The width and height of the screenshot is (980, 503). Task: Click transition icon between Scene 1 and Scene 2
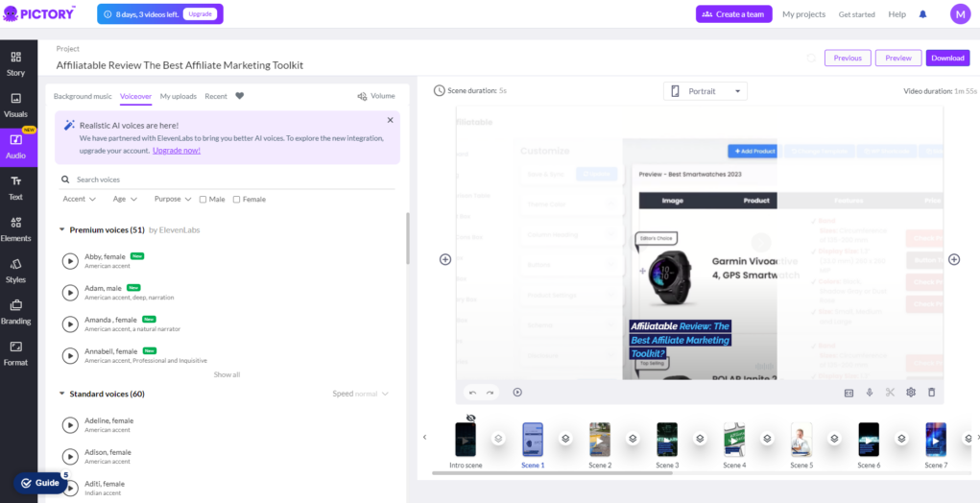click(565, 439)
